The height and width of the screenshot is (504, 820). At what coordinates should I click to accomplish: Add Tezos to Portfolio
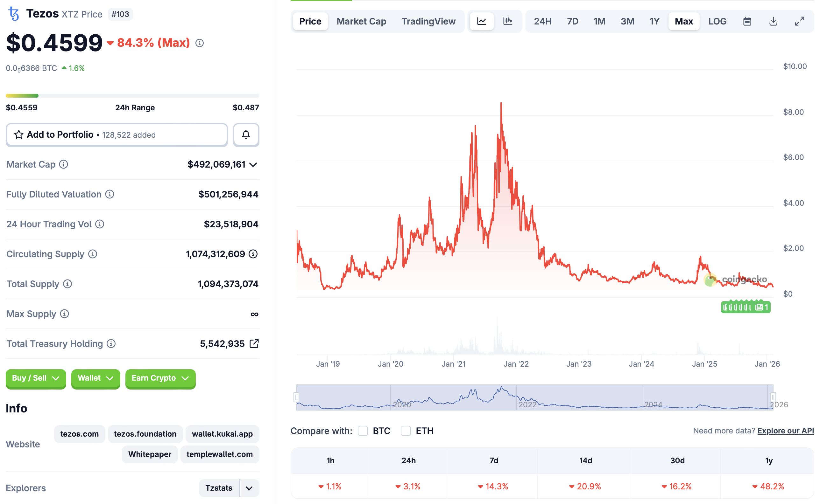pos(60,135)
